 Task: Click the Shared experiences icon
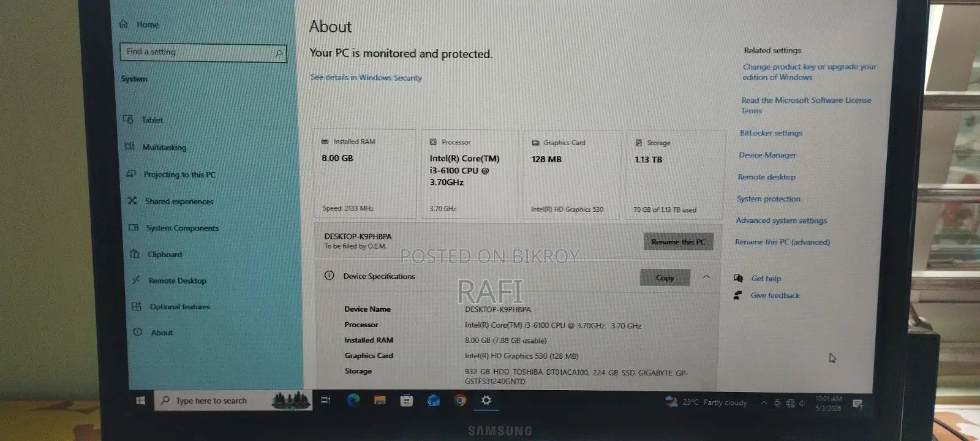point(132,200)
